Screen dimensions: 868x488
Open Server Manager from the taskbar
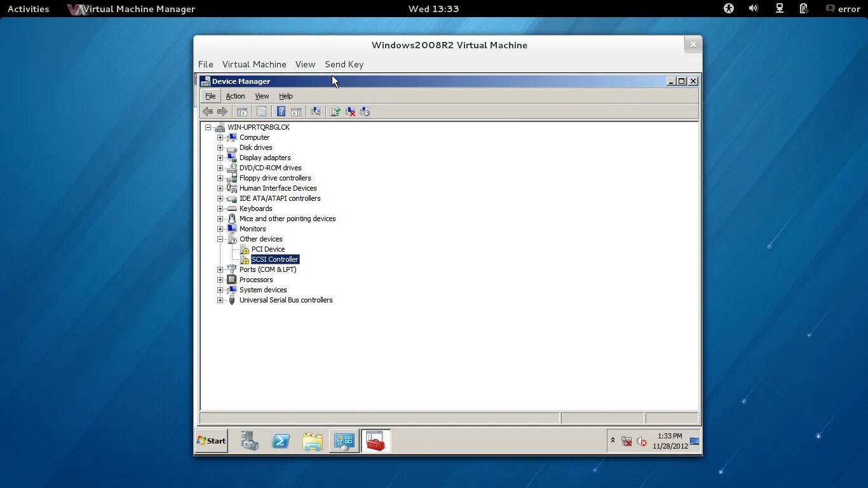tap(250, 441)
